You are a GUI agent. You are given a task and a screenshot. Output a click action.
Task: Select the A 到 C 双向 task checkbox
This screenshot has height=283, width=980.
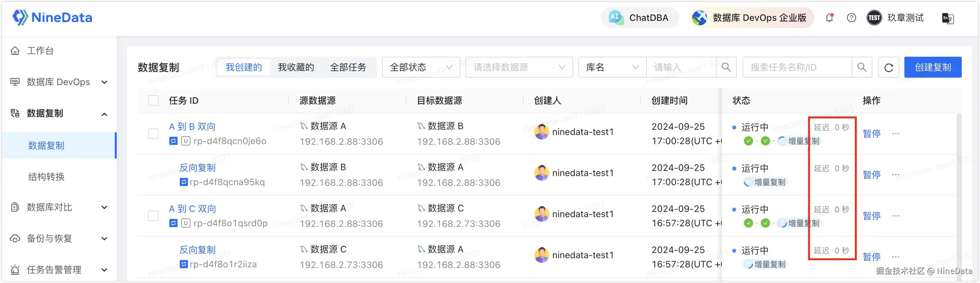click(x=153, y=216)
